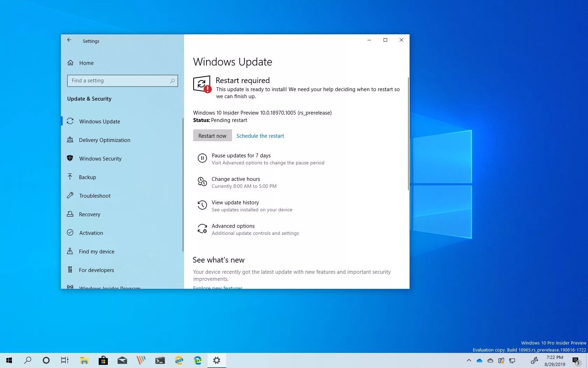Viewport: 588px width, 368px height.
Task: Click the Find my device icon
Action: 70,251
